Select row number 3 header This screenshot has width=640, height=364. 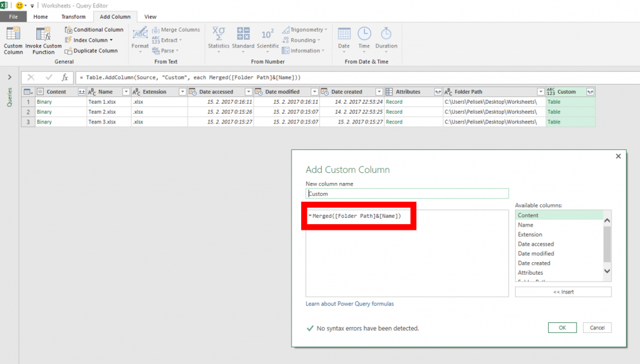[28, 122]
